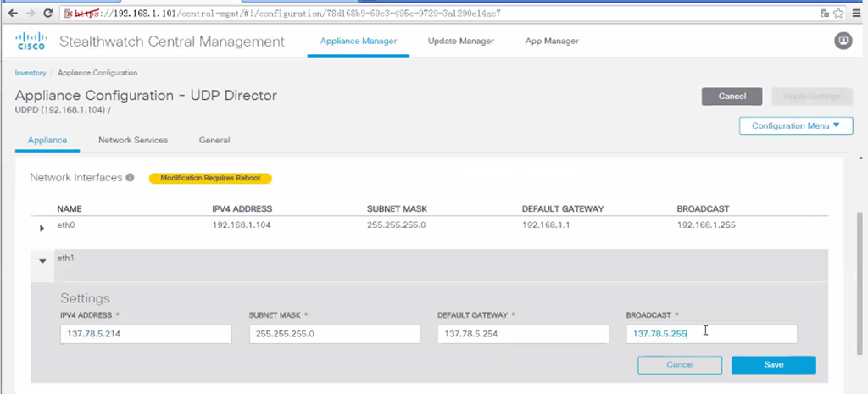Image resolution: width=868 pixels, height=394 pixels.
Task: Click the browser back arrow
Action: (x=13, y=14)
